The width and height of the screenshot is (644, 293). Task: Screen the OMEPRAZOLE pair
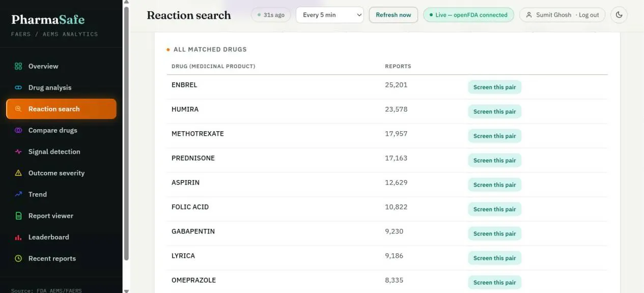[x=494, y=282]
